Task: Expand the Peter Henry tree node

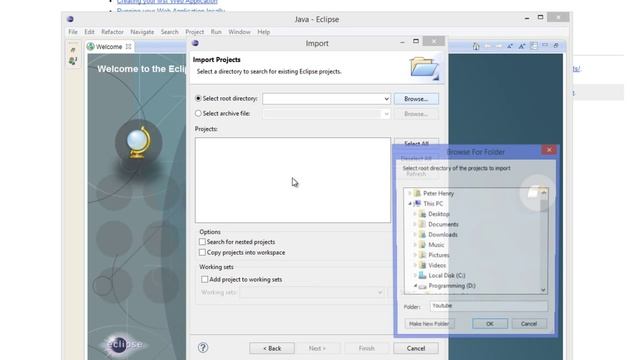Action: pos(410,193)
